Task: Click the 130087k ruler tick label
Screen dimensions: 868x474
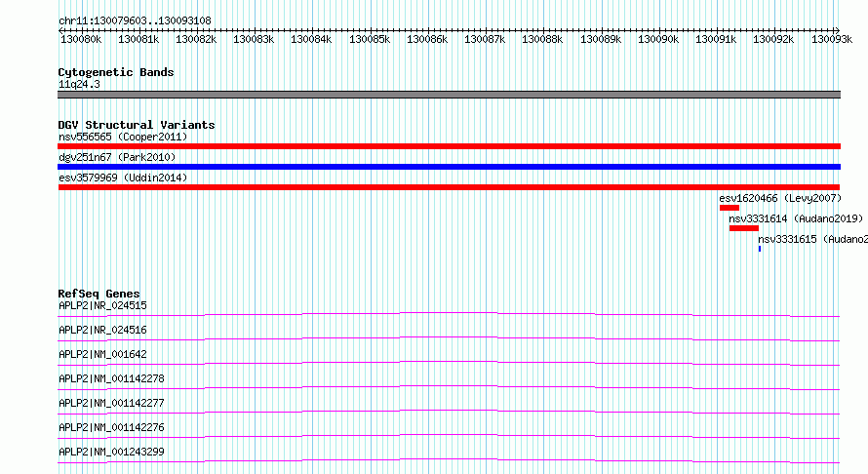Action: (x=485, y=39)
